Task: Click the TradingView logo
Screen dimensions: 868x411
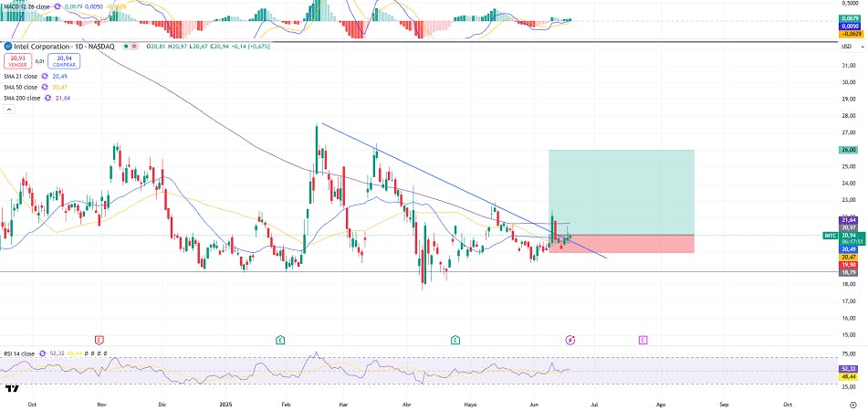Action: point(12,388)
